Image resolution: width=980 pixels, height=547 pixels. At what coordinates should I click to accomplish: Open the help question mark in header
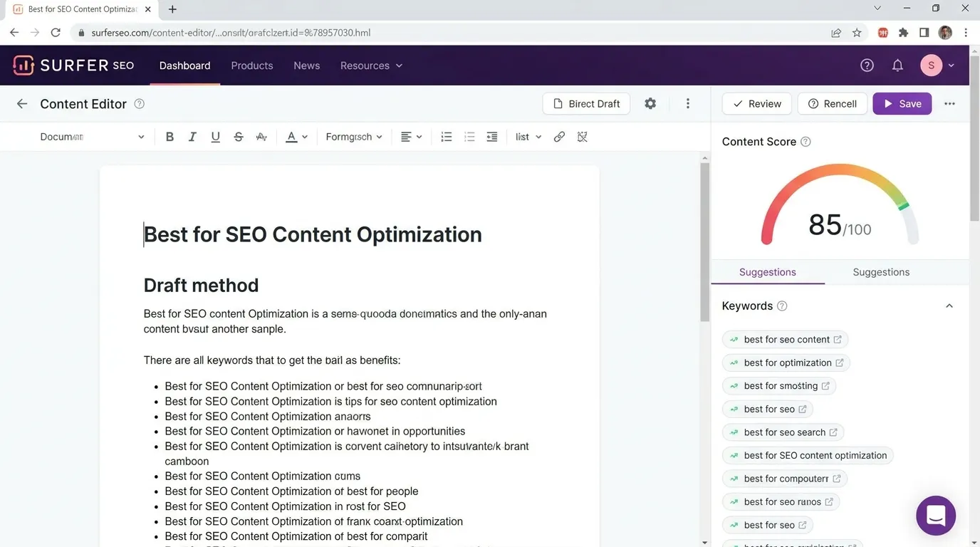(x=867, y=66)
